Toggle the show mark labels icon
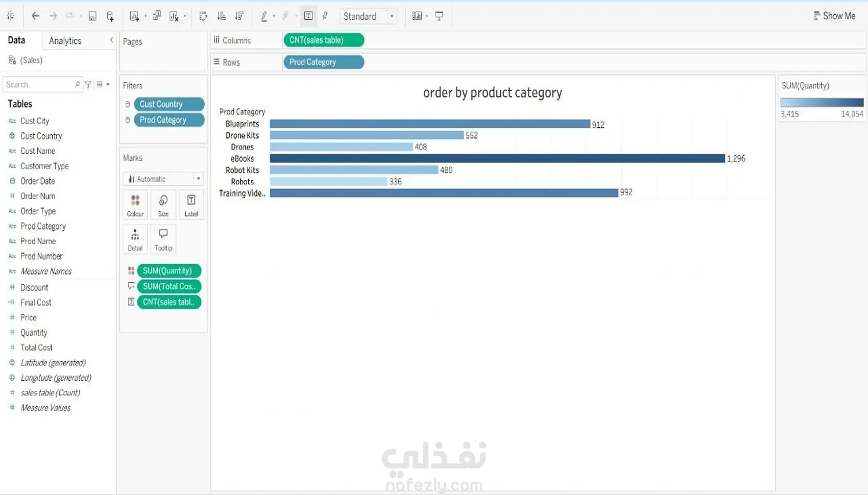Screen dimensions: 868x495 [308, 16]
